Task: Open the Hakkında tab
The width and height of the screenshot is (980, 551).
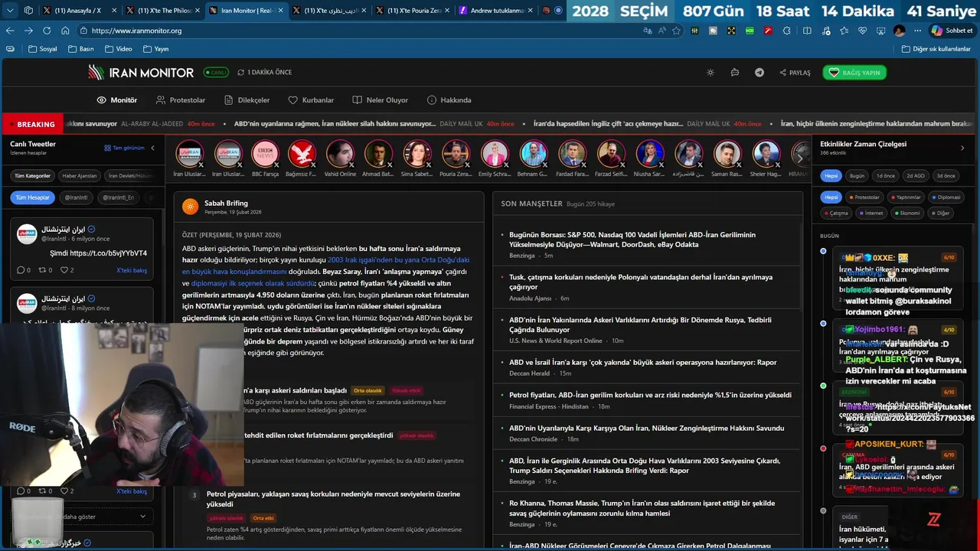Action: coord(449,100)
